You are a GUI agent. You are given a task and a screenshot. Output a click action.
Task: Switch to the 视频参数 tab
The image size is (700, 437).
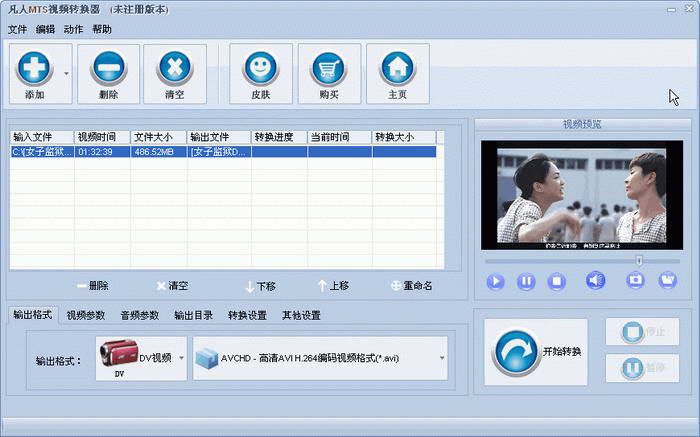tap(85, 315)
